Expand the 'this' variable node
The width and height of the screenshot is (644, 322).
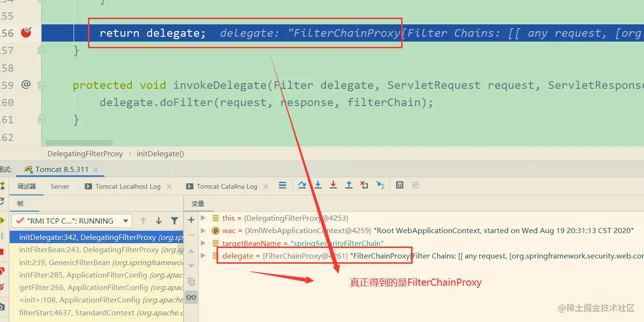coord(203,218)
